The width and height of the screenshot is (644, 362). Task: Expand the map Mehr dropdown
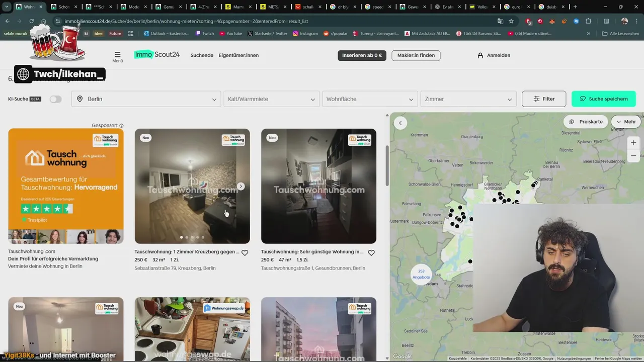(626, 122)
